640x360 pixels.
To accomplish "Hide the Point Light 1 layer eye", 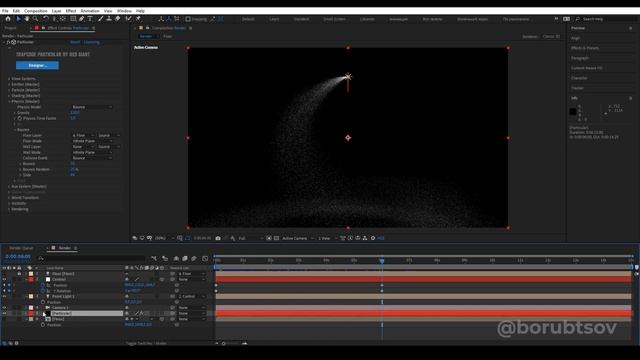I will pyautogui.click(x=4, y=296).
